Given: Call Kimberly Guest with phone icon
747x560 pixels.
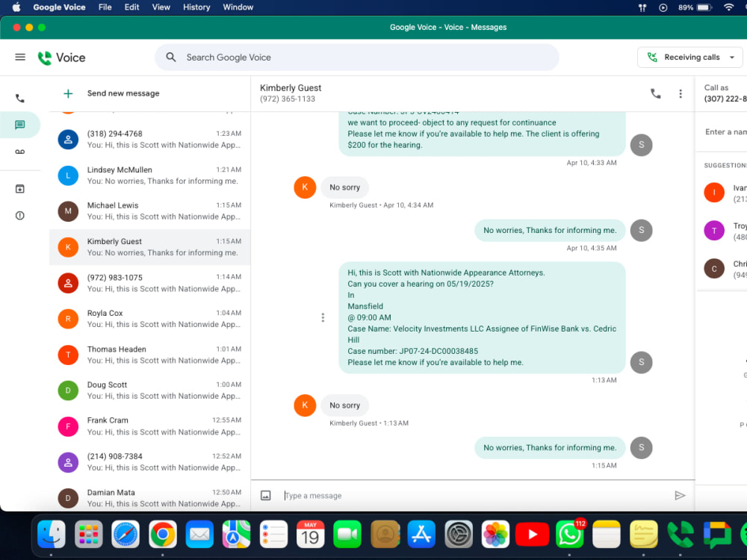Looking at the screenshot, I should tap(656, 93).
